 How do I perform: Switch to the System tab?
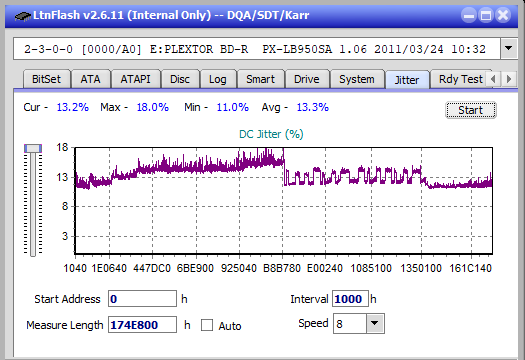tap(357, 79)
